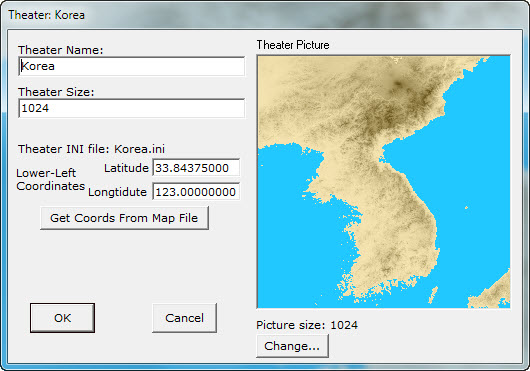Viewport: 530px width, 371px height.
Task: Click the Longtidute field with 123.00000000
Action: [196, 192]
